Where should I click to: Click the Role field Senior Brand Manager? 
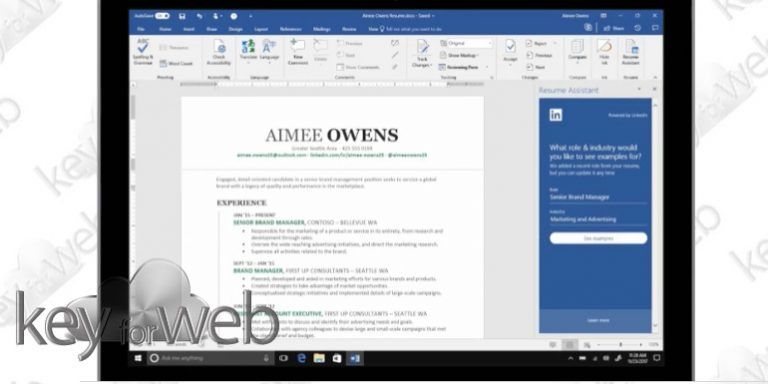pos(598,197)
